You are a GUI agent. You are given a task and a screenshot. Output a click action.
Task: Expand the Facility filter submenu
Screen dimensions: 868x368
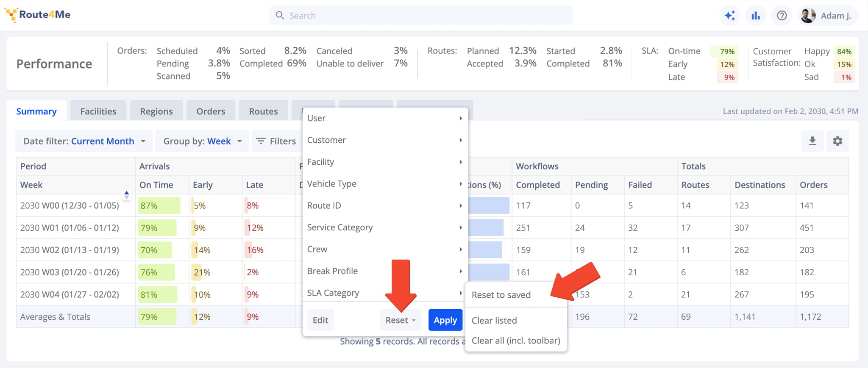click(x=385, y=162)
